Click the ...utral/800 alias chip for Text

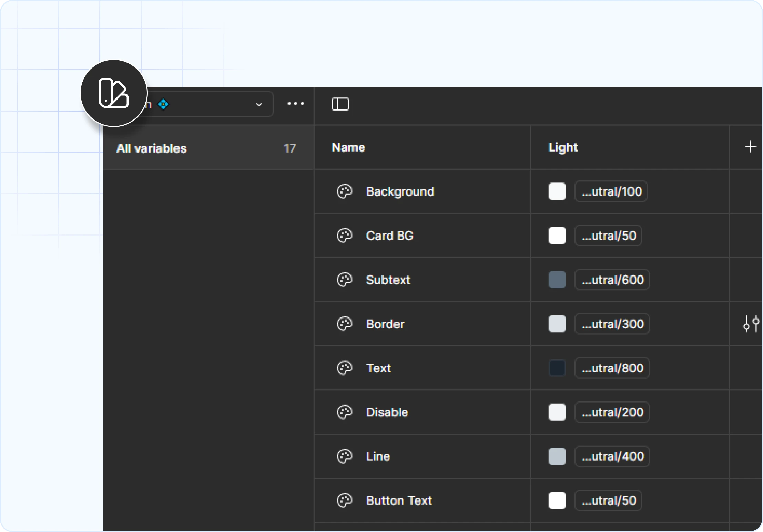point(612,368)
